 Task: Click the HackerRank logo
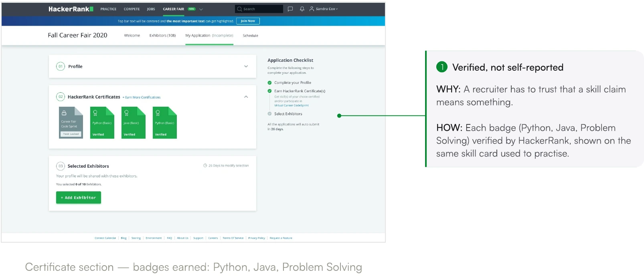click(x=71, y=9)
